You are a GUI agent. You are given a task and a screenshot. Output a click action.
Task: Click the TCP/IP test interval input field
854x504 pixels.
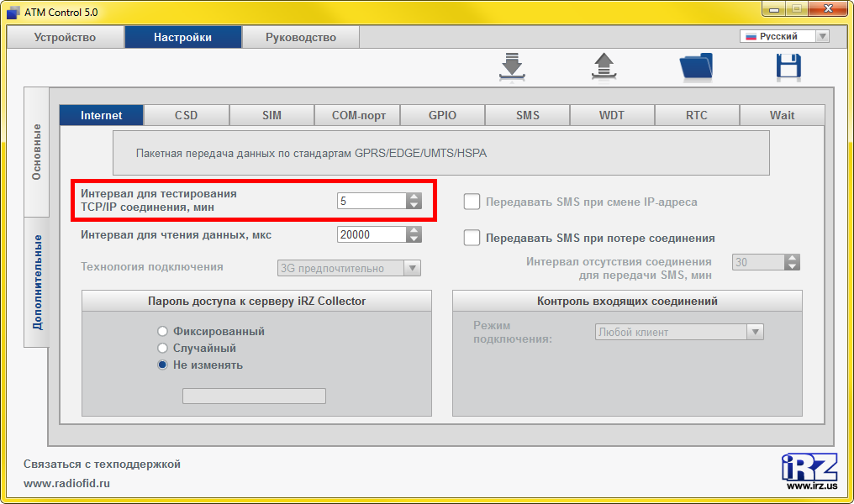click(370, 201)
